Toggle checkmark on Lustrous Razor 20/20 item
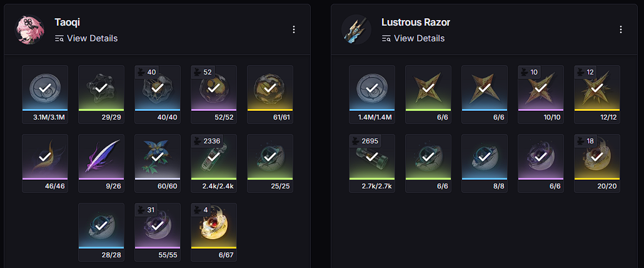 (597, 157)
